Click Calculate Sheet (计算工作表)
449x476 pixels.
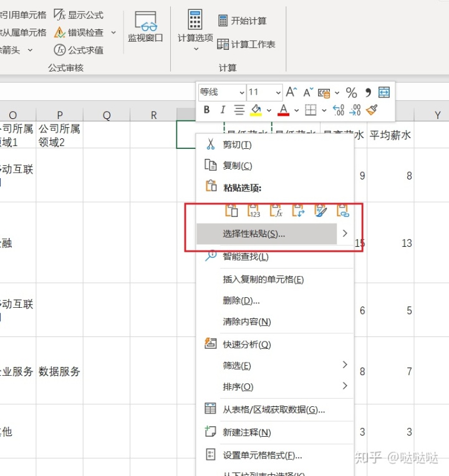click(246, 44)
